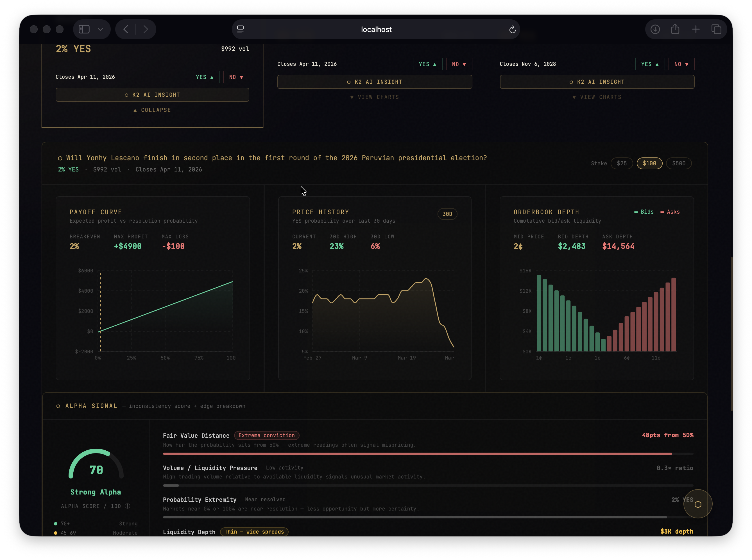752x560 pixels.
Task: Open Safari downloads icon
Action: pos(655,30)
